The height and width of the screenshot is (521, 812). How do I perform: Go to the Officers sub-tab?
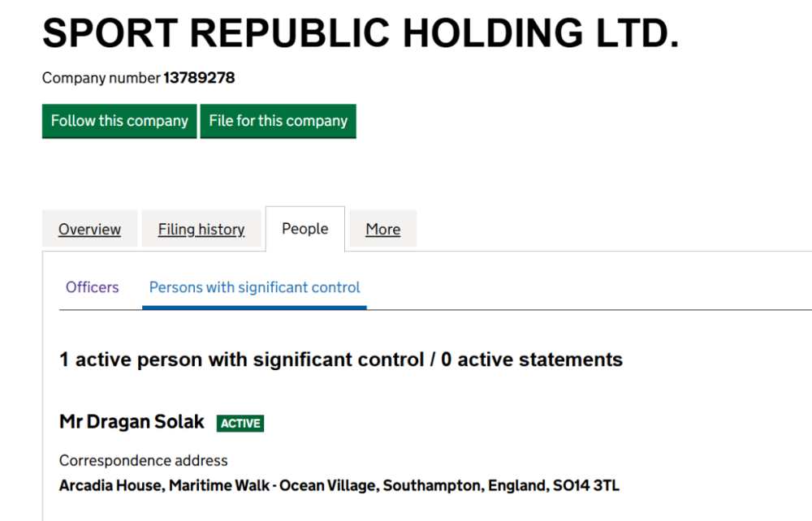click(93, 287)
